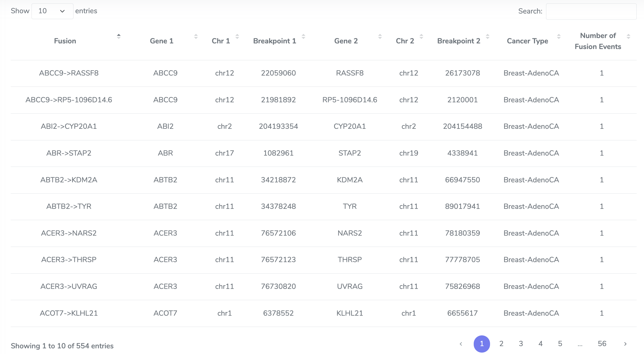Sort by Breakpoint 1 arrows icon
The image size is (644, 354).
[x=303, y=36]
